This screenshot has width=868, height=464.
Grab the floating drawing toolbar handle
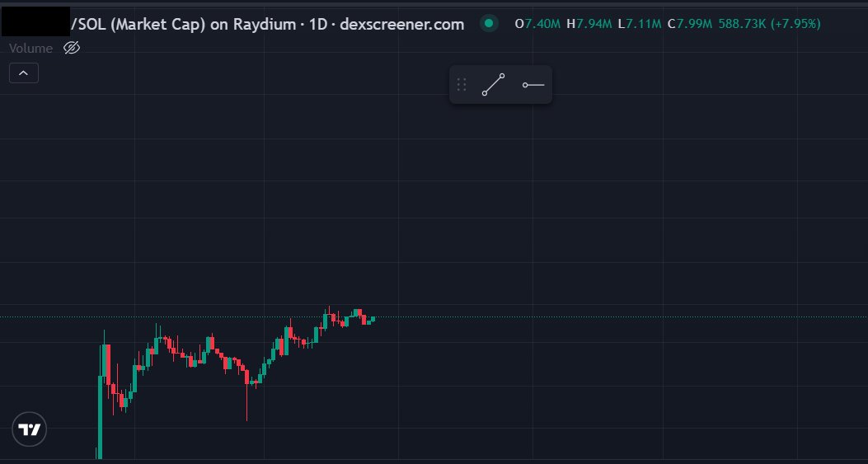[462, 85]
